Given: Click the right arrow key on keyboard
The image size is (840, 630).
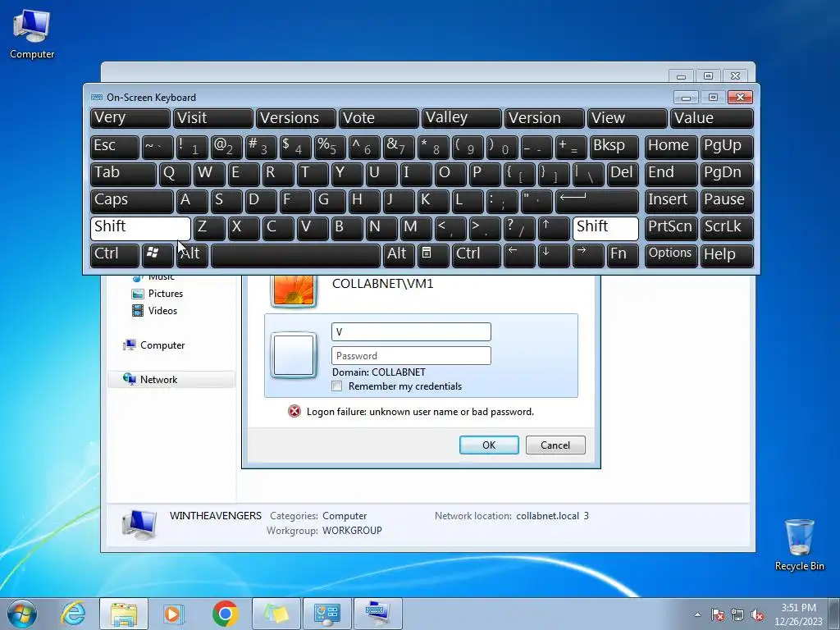Looking at the screenshot, I should (587, 254).
